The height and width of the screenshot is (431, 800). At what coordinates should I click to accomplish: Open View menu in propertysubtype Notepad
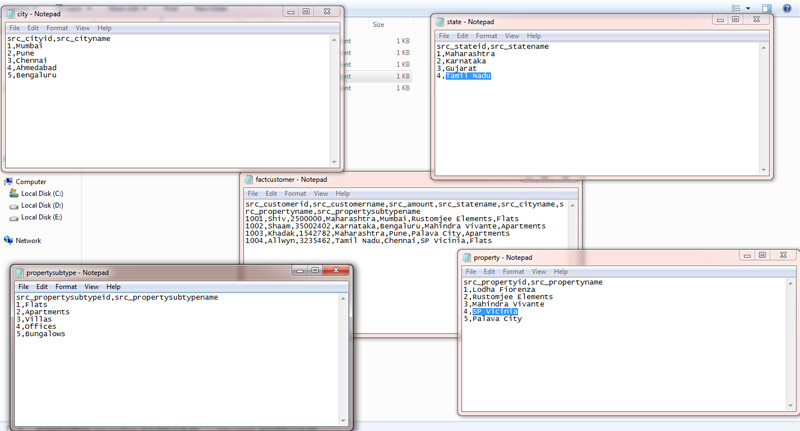point(91,287)
